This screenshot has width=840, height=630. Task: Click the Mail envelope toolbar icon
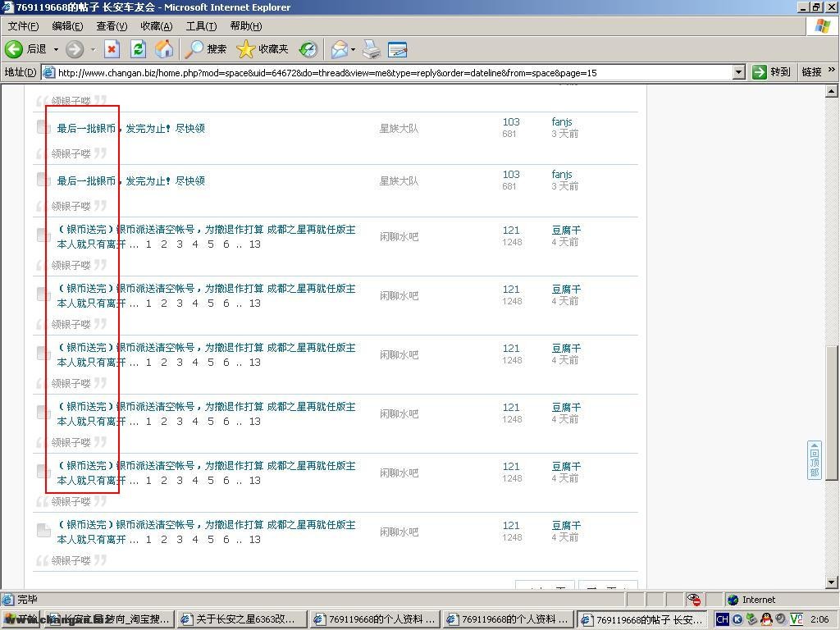(338, 49)
